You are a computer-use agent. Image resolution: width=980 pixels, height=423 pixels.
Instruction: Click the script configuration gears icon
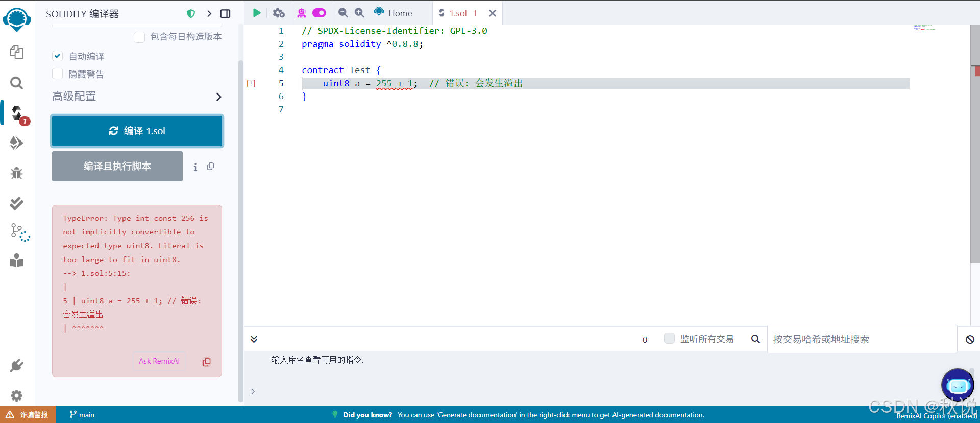279,13
